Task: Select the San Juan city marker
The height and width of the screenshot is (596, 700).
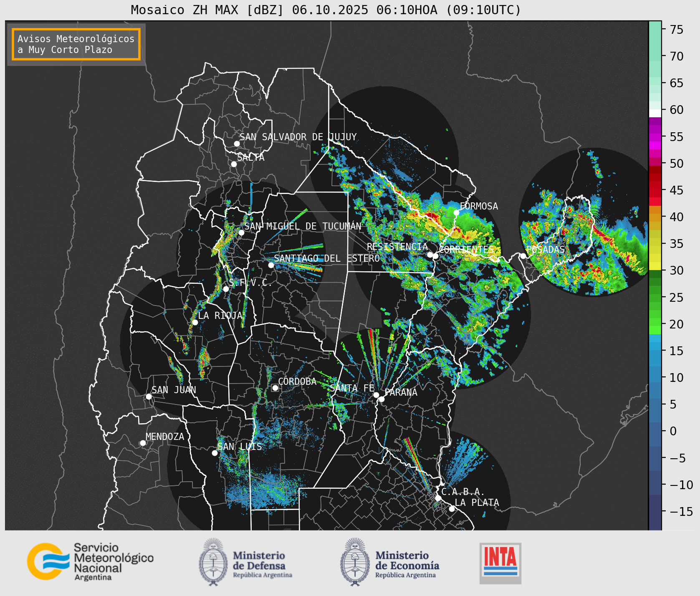Action: click(149, 396)
